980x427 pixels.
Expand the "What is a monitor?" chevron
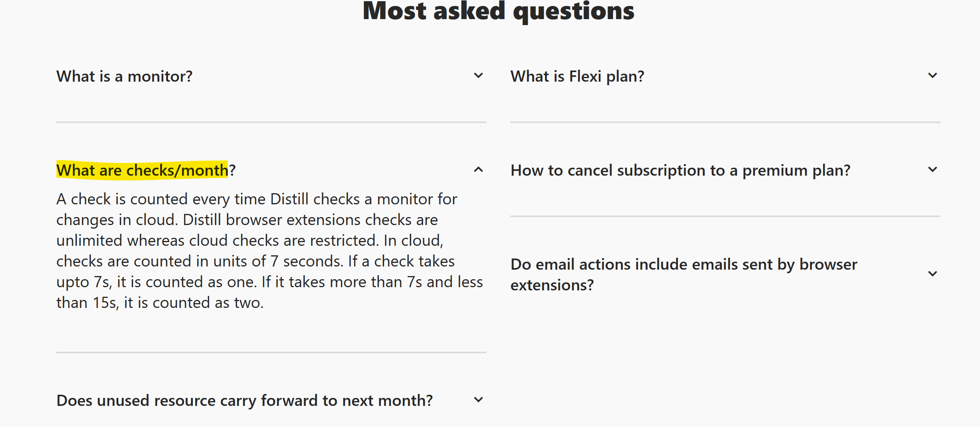tap(478, 76)
